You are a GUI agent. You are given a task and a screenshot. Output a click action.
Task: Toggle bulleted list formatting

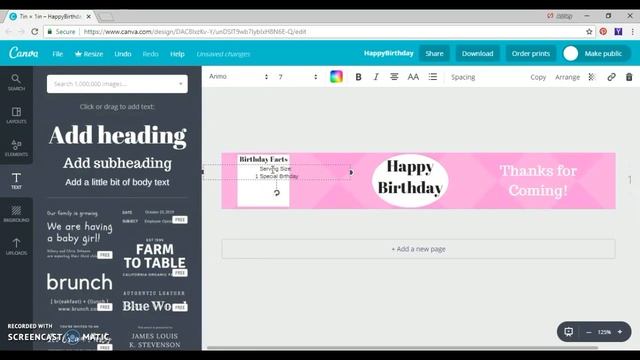click(433, 77)
